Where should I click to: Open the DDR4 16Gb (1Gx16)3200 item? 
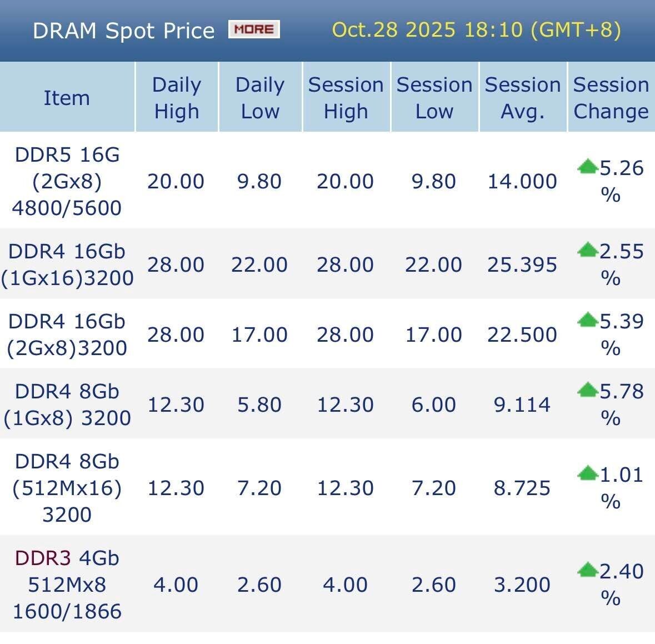point(67,264)
